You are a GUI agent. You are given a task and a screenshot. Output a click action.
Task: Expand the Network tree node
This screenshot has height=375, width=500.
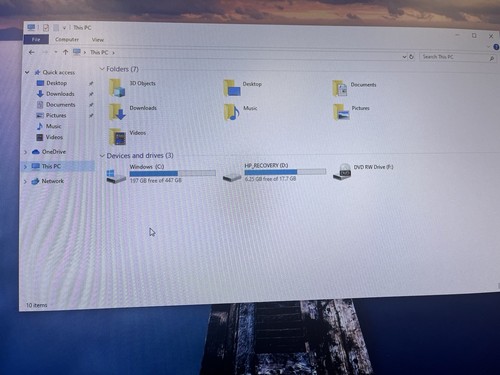[x=25, y=181]
